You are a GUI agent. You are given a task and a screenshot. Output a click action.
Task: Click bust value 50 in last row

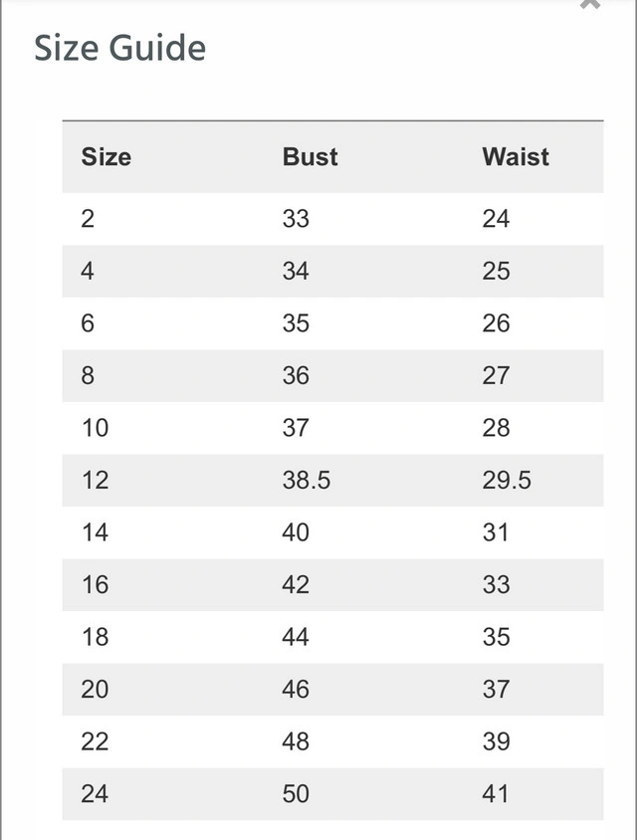(296, 793)
